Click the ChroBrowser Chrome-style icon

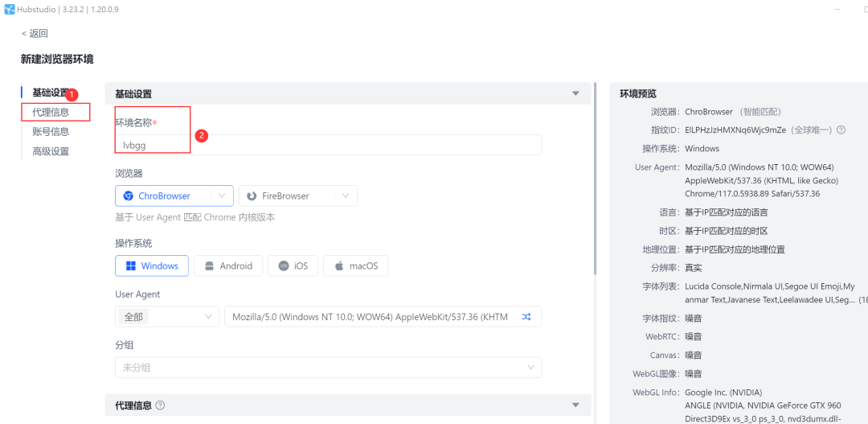tap(128, 196)
